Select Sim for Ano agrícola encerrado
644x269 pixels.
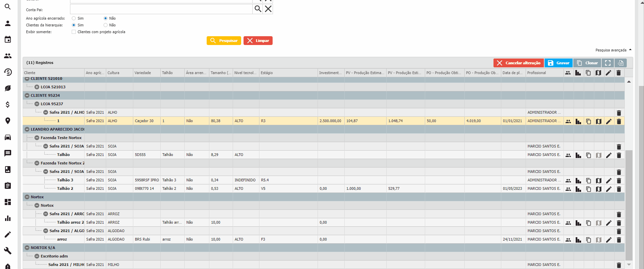74,18
